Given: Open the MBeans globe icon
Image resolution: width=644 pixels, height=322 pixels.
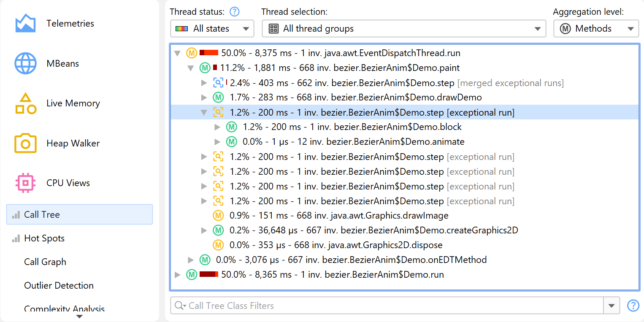Looking at the screenshot, I should 25,64.
